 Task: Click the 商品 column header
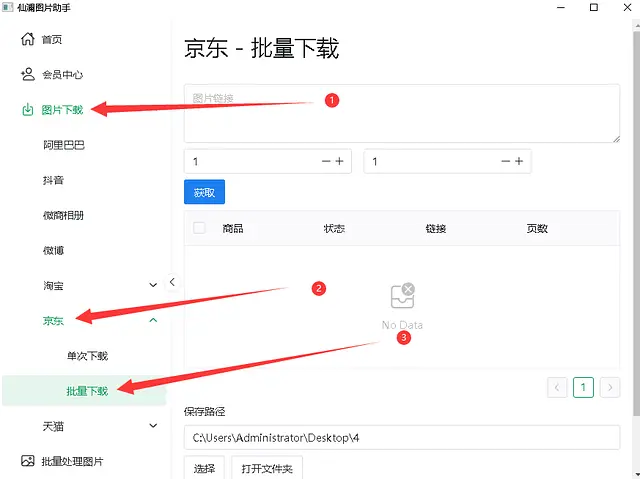tap(233, 228)
